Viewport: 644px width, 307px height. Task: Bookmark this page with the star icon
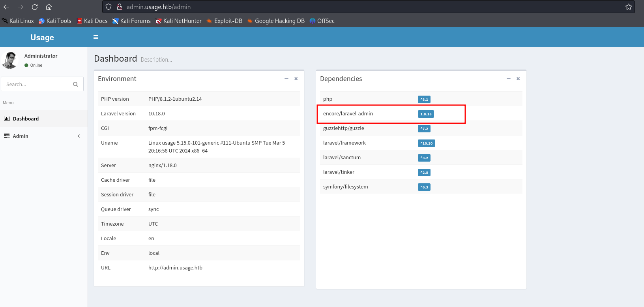pos(629,7)
